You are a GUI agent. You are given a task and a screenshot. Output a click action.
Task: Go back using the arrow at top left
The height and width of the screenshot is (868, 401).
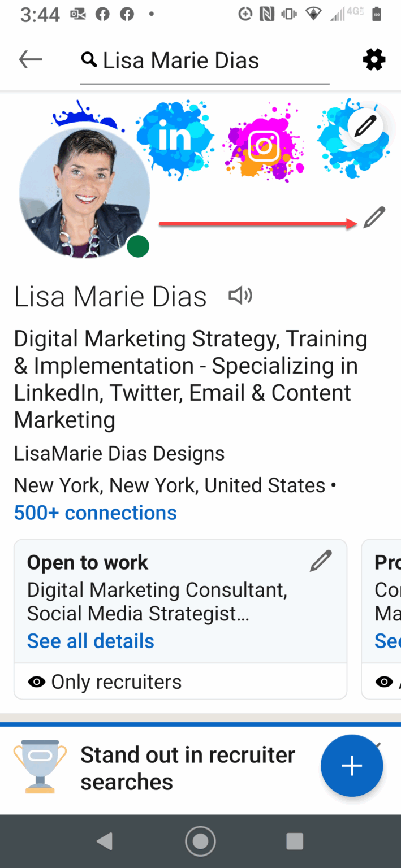click(x=30, y=59)
